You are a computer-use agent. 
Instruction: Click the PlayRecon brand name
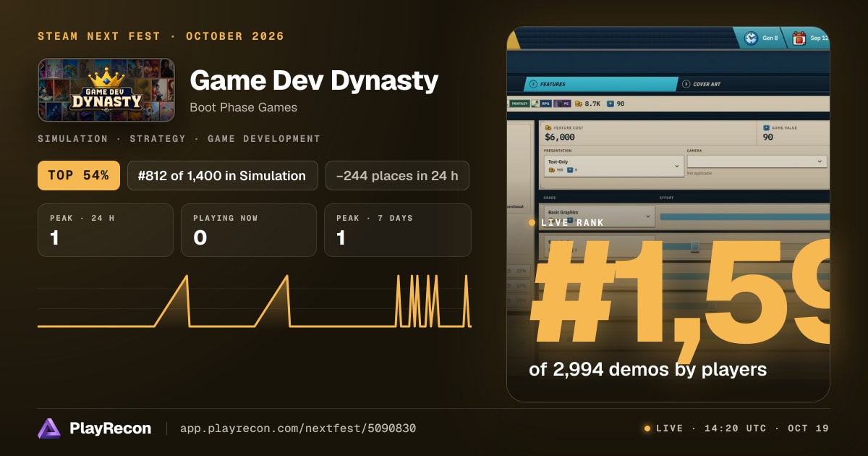tap(111, 428)
